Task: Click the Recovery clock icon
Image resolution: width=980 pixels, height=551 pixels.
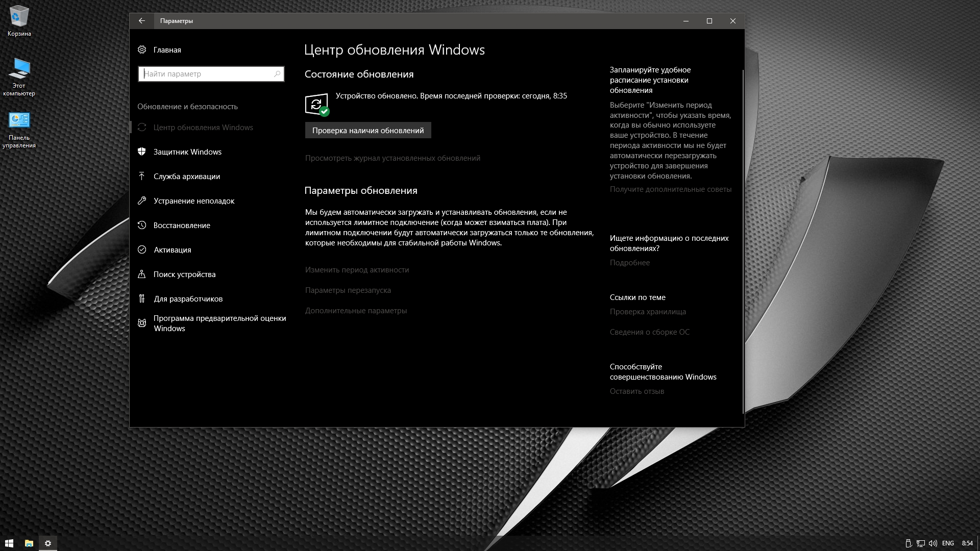Action: pos(142,225)
